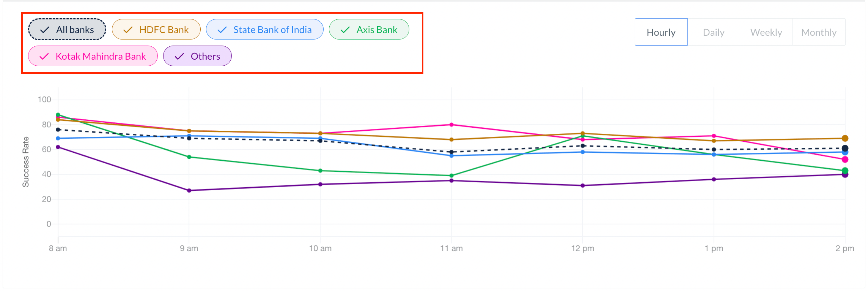The image size is (868, 291).
Task: Toggle the Kotak Mahindra Bank chip
Action: (x=93, y=56)
